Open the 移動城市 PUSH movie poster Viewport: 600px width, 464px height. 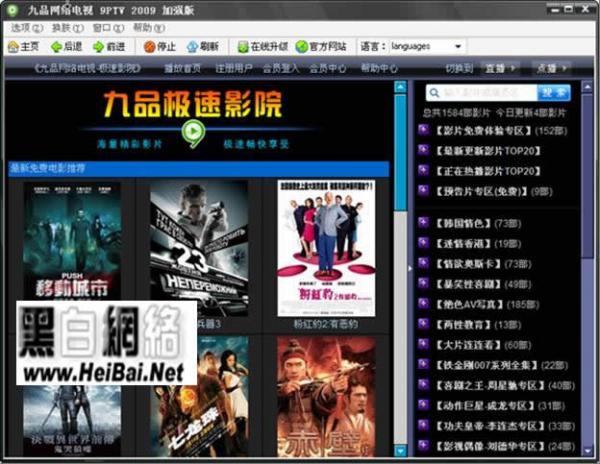[72, 241]
